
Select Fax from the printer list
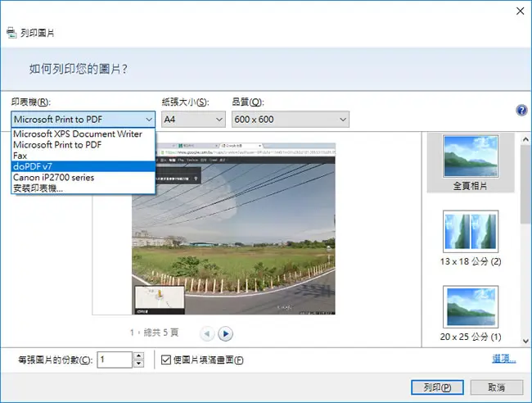[83, 156]
